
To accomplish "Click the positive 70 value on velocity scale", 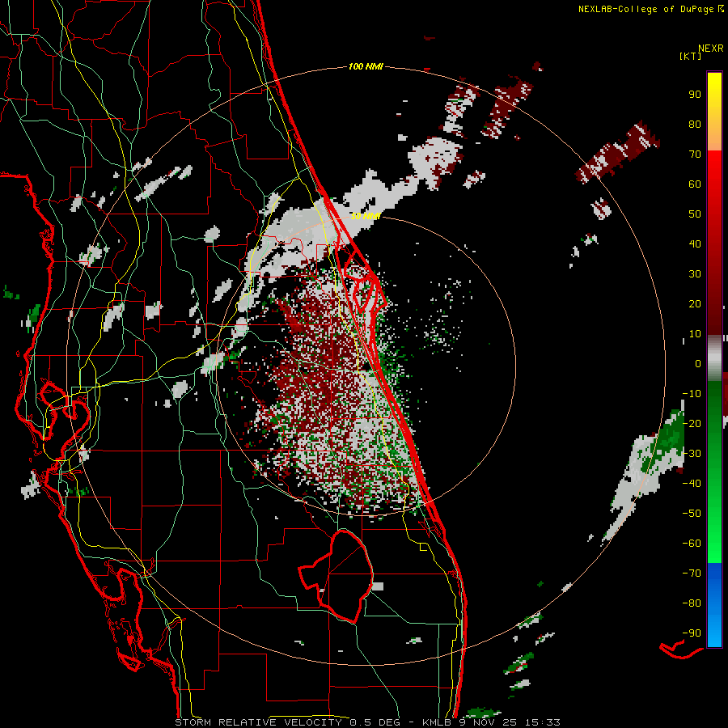I will pos(695,154).
